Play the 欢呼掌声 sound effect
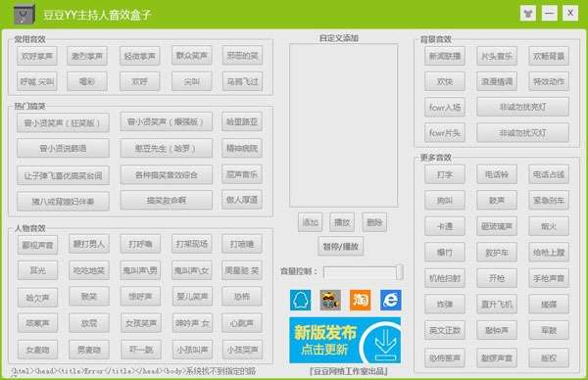 (37, 56)
